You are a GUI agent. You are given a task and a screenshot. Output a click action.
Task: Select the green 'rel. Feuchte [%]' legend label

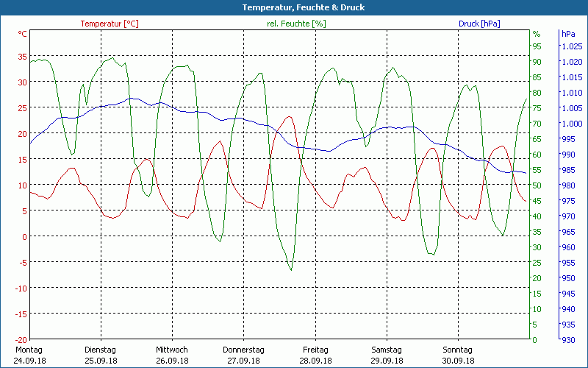[x=296, y=24]
